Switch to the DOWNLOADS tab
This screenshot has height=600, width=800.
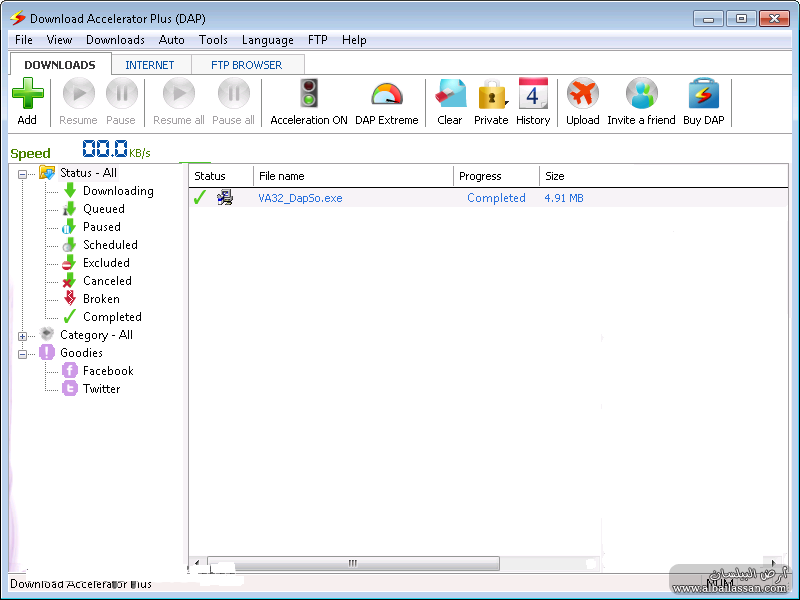tap(60, 65)
